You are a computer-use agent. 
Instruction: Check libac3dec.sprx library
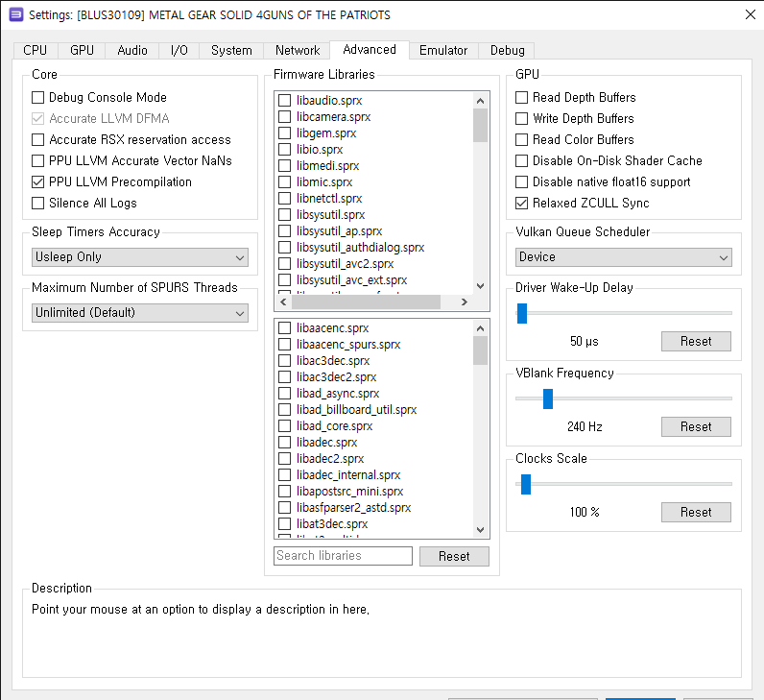pos(284,361)
